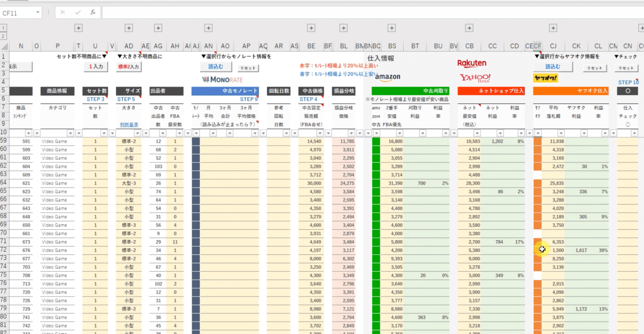This screenshot has width=644, height=334.
Task: Click the MONORATE logo
Action: [x=222, y=80]
